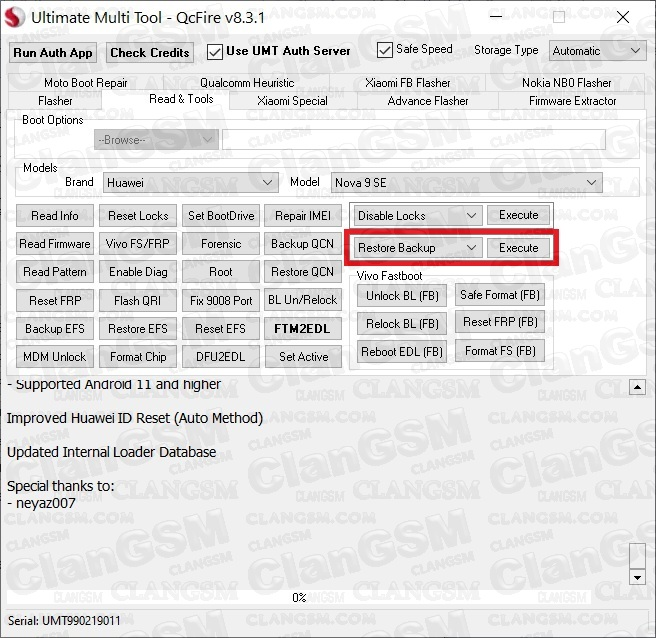
Task: Click the Fix 9008 Port button
Action: click(x=221, y=301)
